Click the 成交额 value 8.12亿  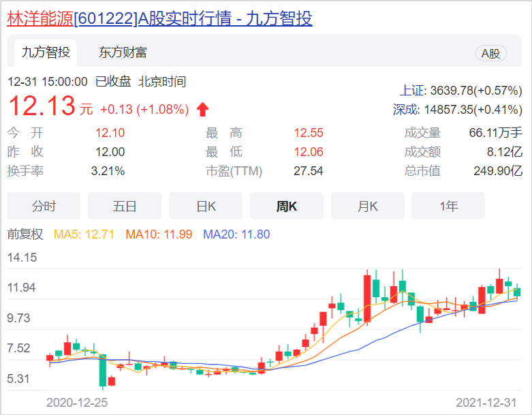pos(505,152)
